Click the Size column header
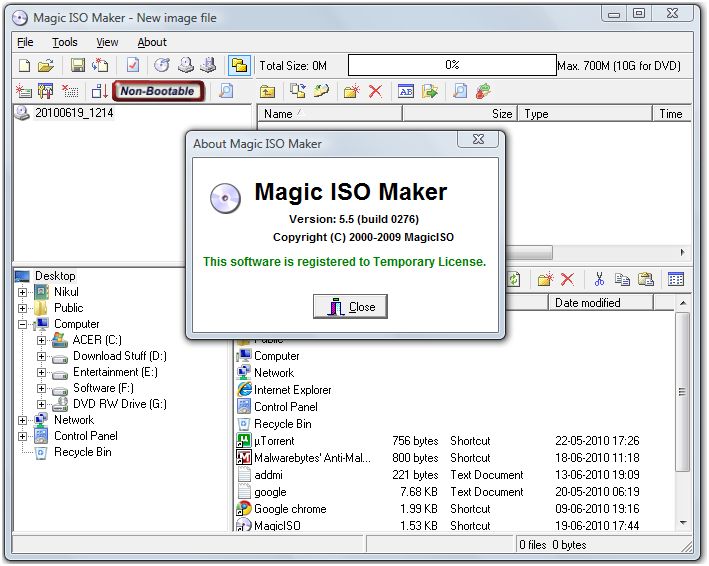 (x=459, y=114)
